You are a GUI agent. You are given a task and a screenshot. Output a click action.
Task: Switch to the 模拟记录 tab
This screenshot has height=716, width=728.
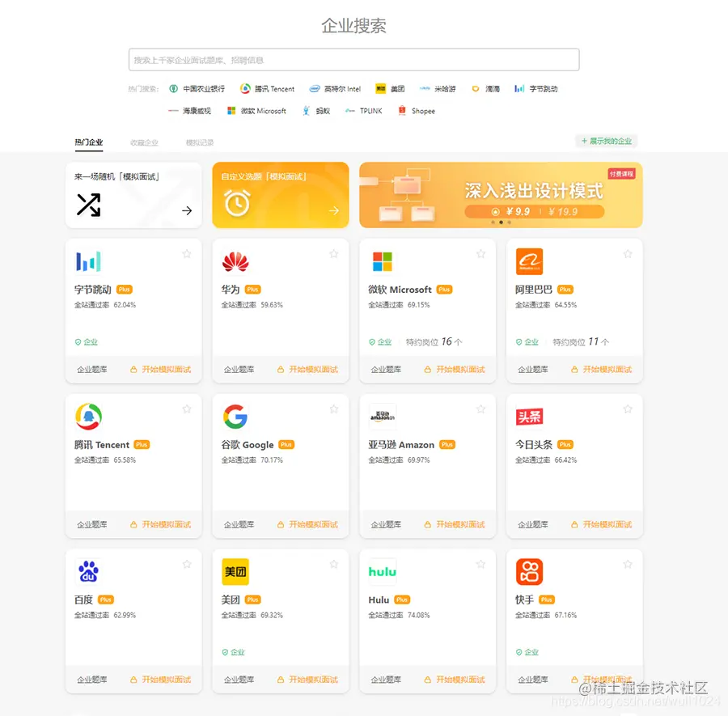[x=200, y=142]
